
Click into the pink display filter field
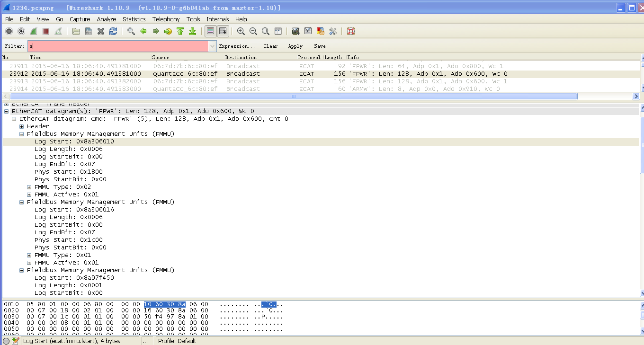pyautogui.click(x=118, y=46)
